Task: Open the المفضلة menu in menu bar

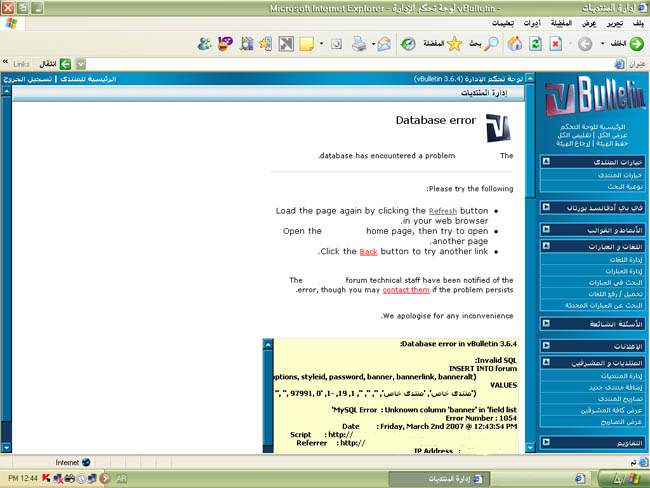Action: coord(561,22)
